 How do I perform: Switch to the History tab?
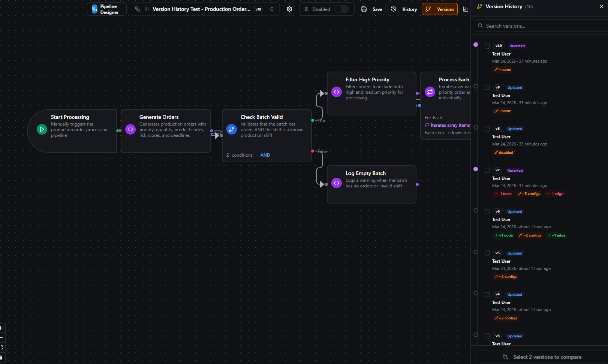click(x=404, y=9)
